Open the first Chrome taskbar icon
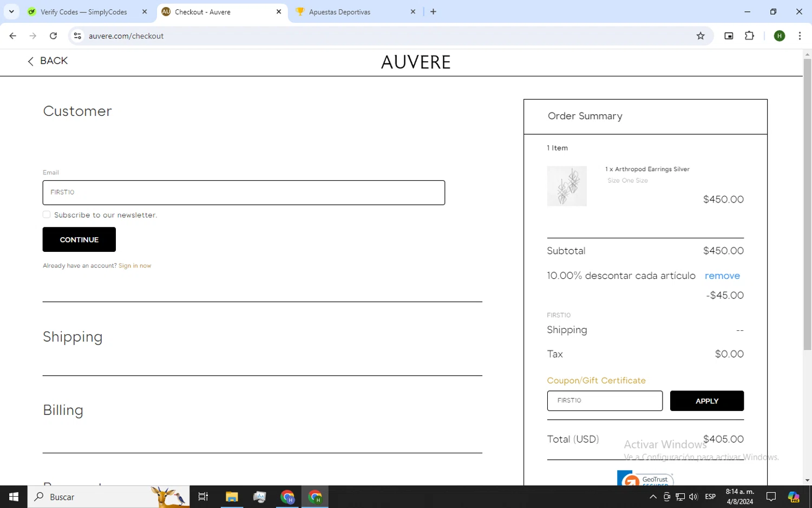This screenshot has width=812, height=508. point(287,497)
